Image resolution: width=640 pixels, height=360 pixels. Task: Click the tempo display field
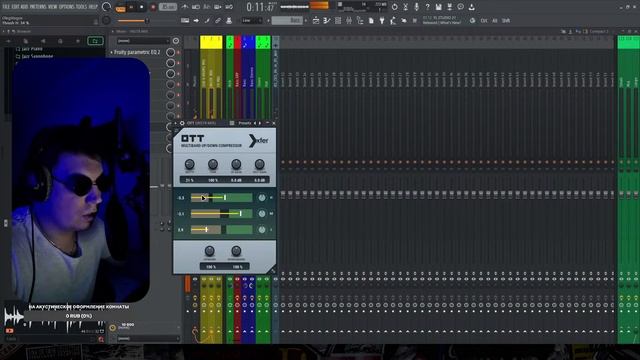[168, 7]
